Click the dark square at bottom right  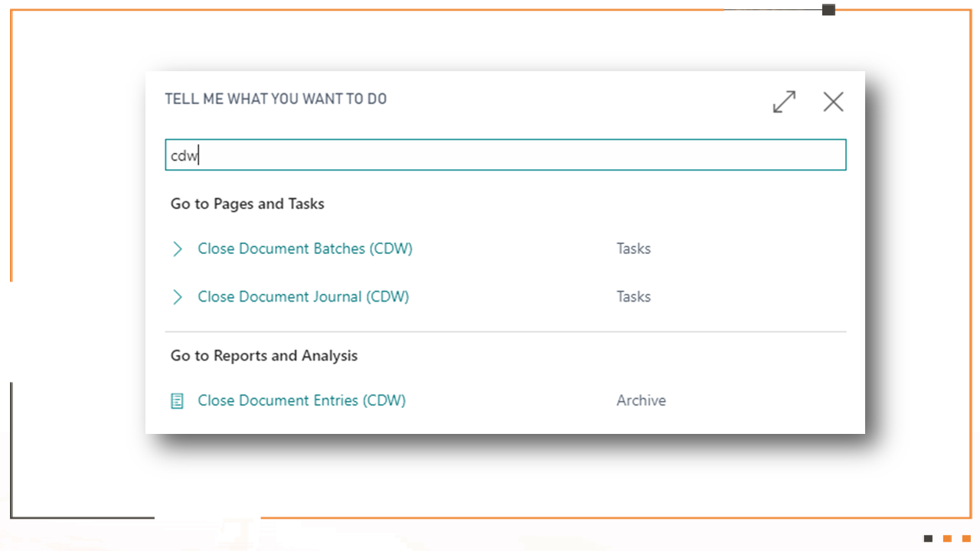[928, 539]
